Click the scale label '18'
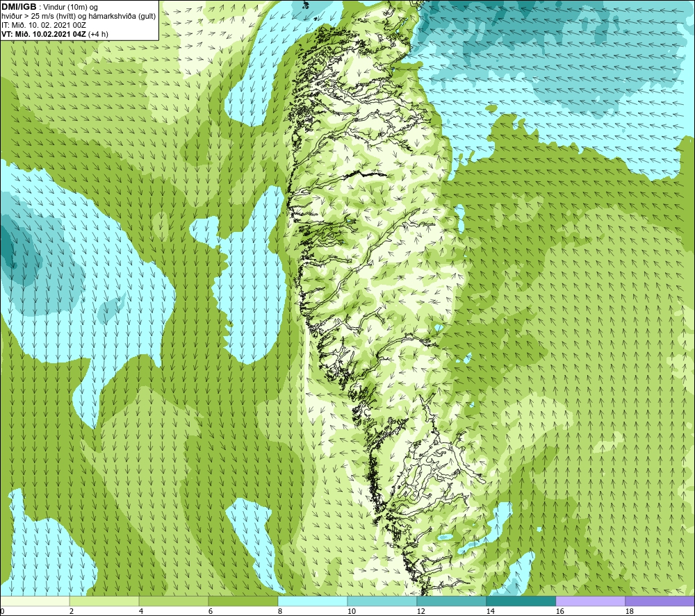The image size is (695, 616). click(x=629, y=612)
